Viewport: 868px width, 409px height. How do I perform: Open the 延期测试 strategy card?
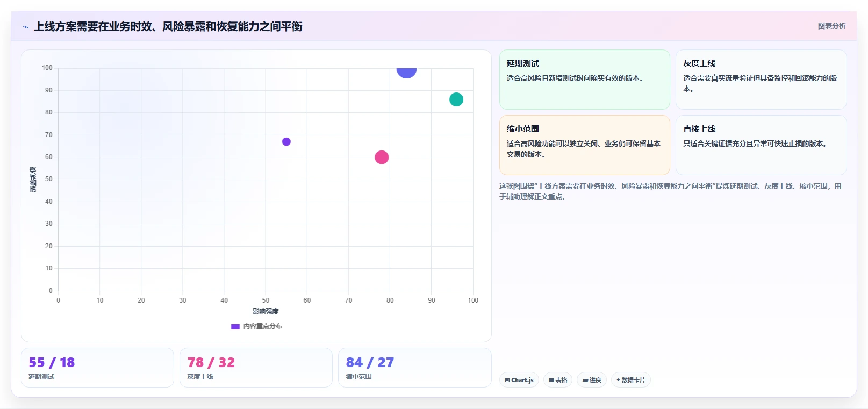585,80
